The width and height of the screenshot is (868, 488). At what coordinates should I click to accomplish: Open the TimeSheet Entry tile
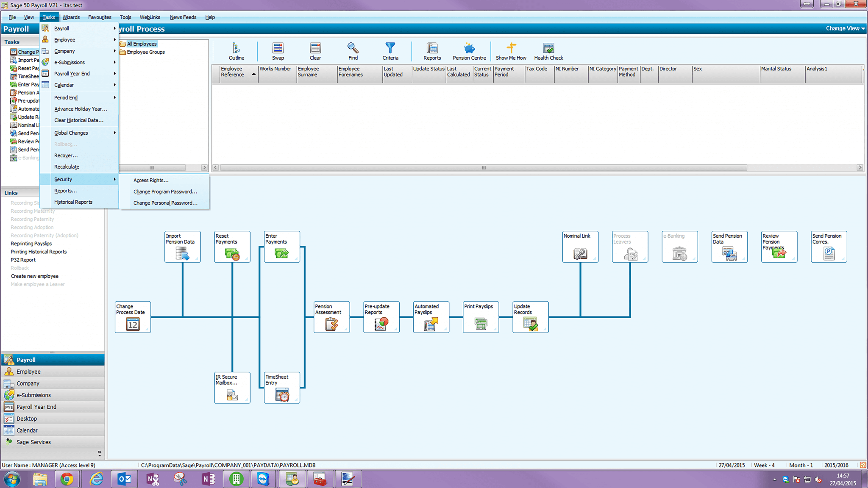pyautogui.click(x=282, y=388)
